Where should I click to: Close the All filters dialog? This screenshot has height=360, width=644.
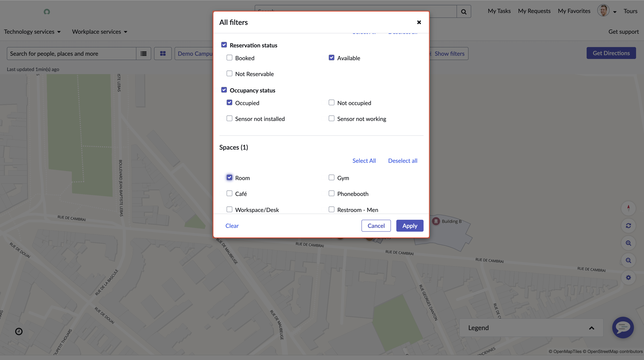coord(419,22)
